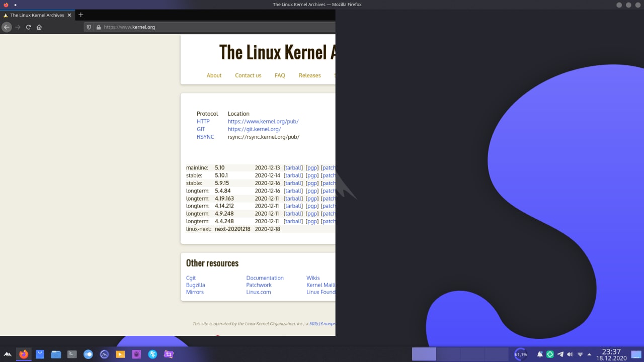Screen dimensions: 644x362
Task: Open the clock showing 23:37
Action: pos(611,354)
